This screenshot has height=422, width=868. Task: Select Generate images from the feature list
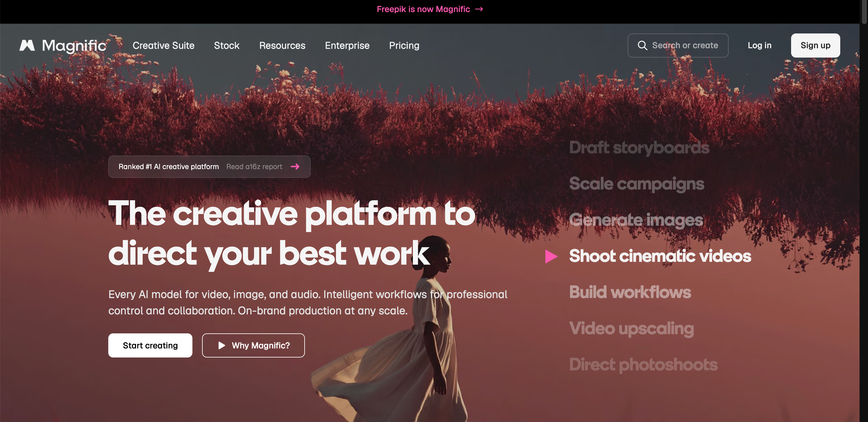tap(636, 220)
